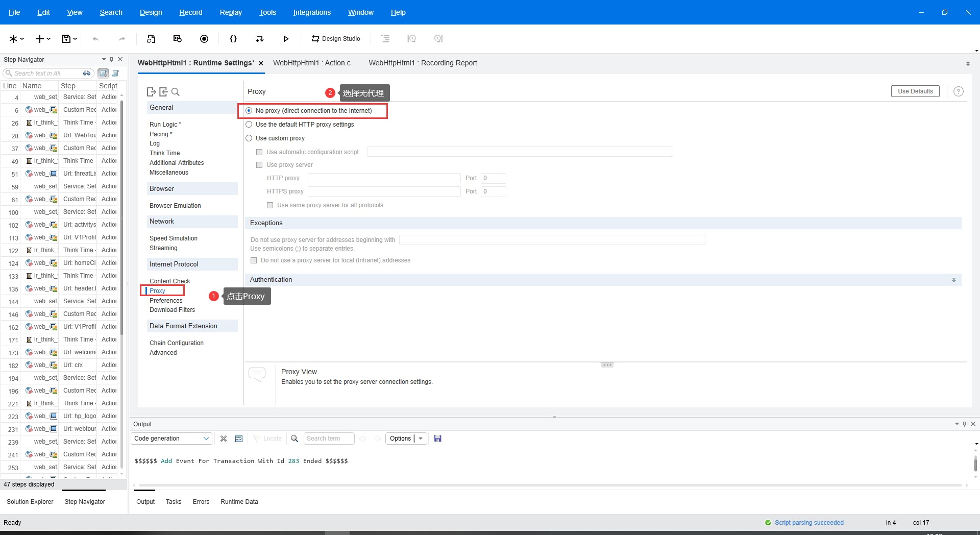Screen dimensions: 980x535
Task: Switch to the Errors output tab
Action: click(201, 502)
